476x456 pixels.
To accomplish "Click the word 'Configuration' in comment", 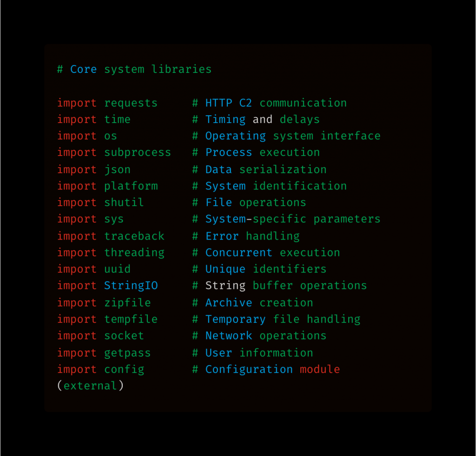I will click(249, 370).
